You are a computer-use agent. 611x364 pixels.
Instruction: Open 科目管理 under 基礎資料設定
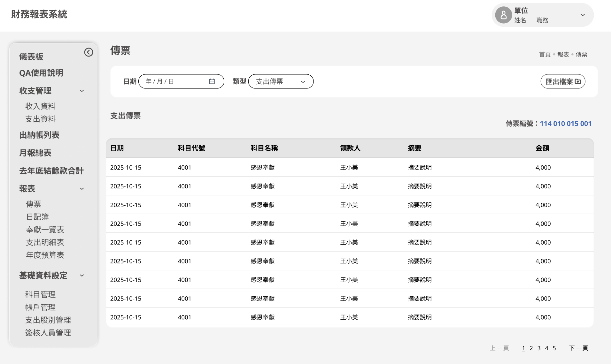(40, 294)
